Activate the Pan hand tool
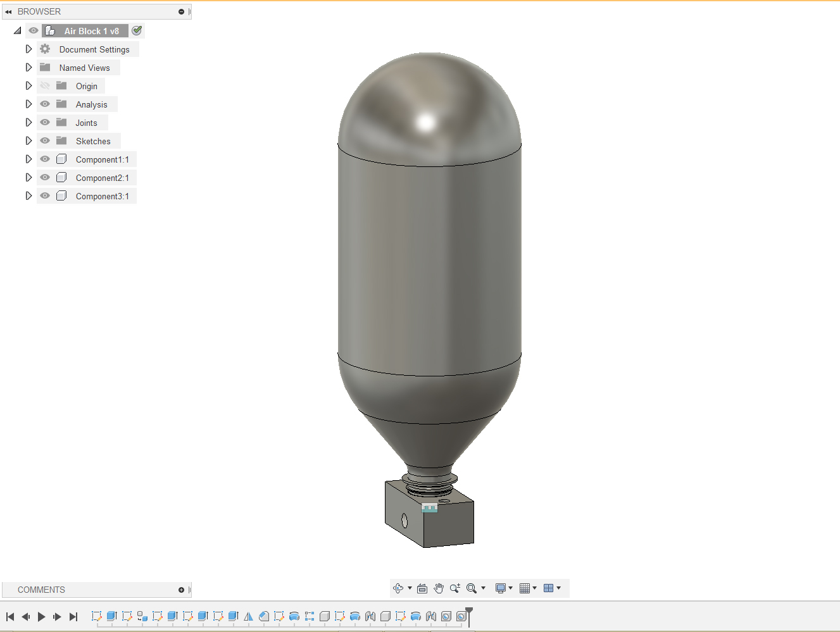 (x=439, y=588)
